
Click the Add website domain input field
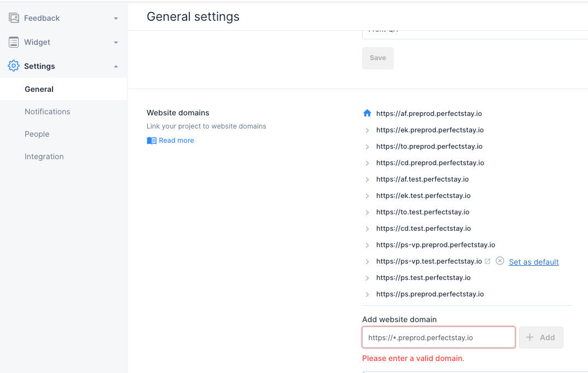(x=438, y=337)
